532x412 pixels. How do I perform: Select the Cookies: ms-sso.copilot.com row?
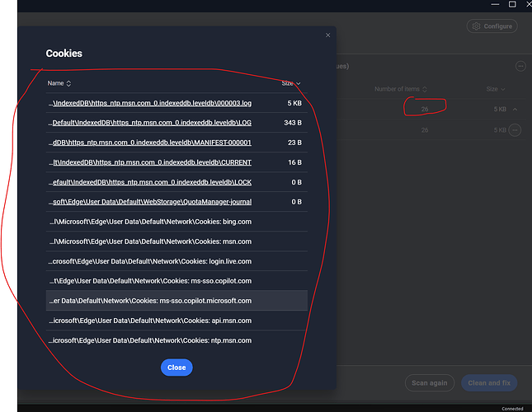click(x=177, y=281)
